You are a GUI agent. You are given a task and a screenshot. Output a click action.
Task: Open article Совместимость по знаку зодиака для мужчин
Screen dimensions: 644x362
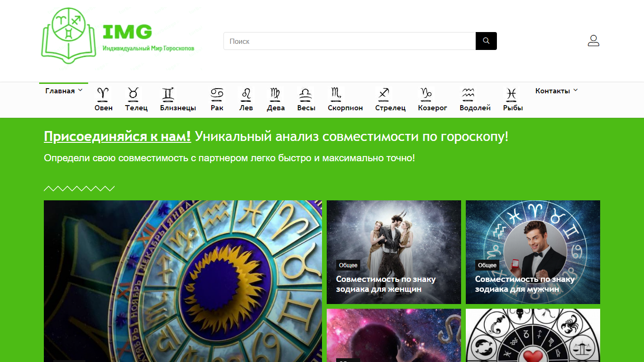tap(525, 284)
